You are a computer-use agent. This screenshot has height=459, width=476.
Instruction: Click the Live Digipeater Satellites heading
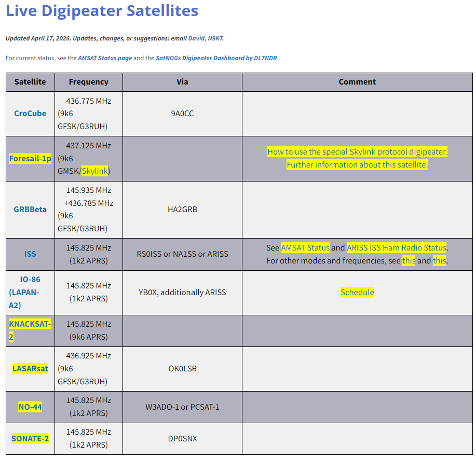(x=102, y=11)
